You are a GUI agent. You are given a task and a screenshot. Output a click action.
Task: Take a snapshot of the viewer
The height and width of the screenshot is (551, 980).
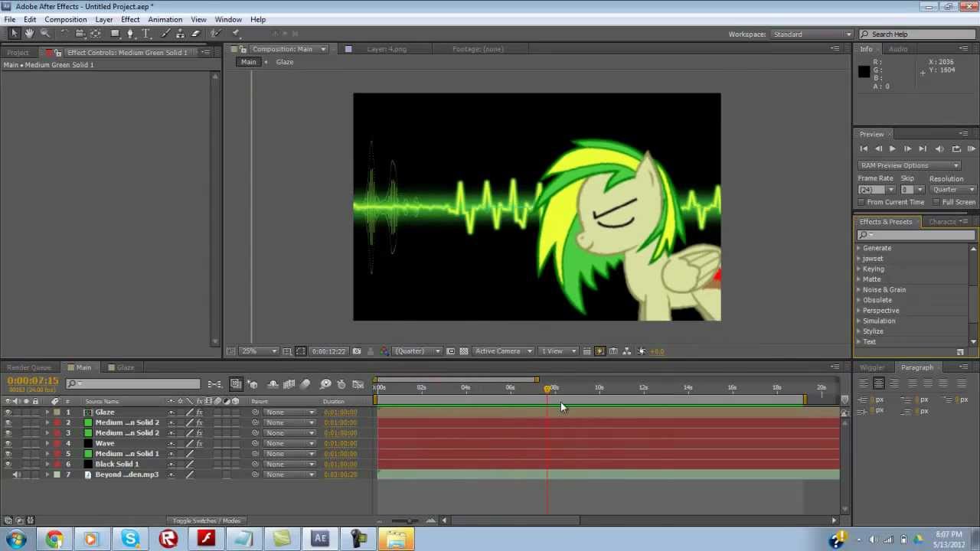tap(357, 351)
